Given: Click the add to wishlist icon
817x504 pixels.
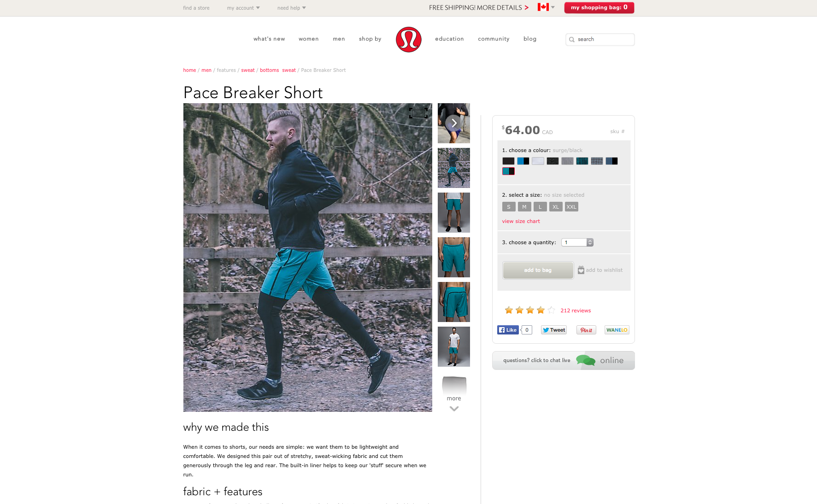Looking at the screenshot, I should pyautogui.click(x=581, y=270).
